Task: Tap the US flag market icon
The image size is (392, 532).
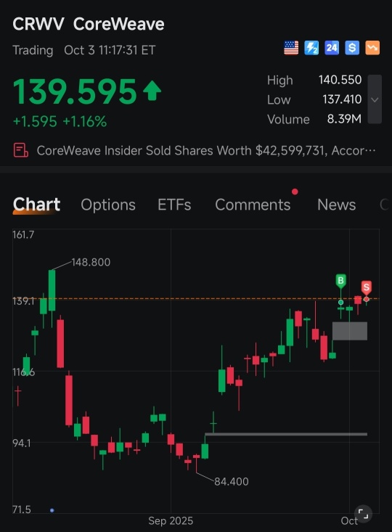Action: 291,48
